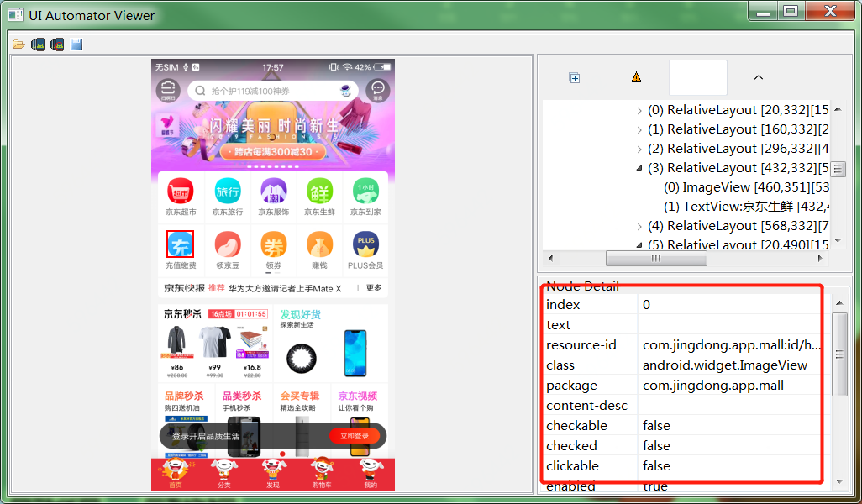
Task: Save the dump with the floppy disk icon
Action: point(76,45)
